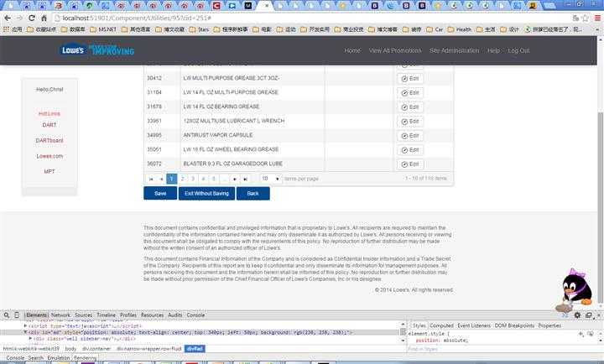Open the items per page dropdown

pyautogui.click(x=271, y=179)
